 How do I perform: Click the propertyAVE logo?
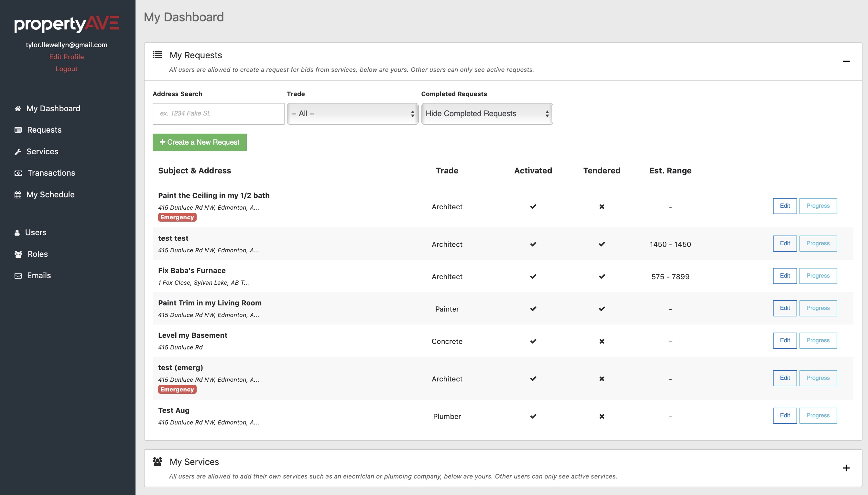coord(67,24)
